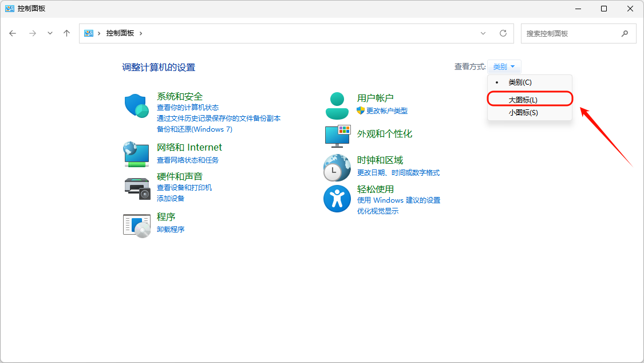Open the recent locations dropdown chevron

point(50,33)
